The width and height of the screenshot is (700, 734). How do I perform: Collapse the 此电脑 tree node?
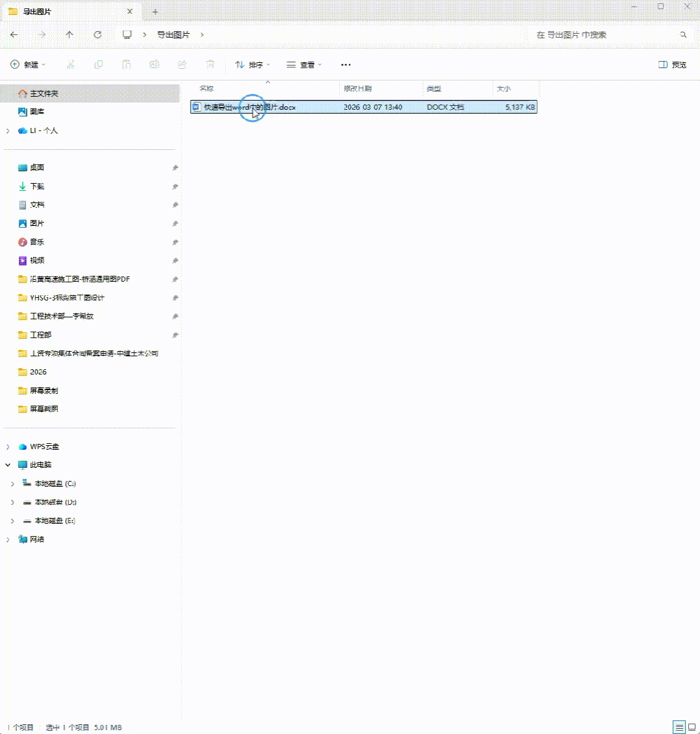(x=8, y=465)
